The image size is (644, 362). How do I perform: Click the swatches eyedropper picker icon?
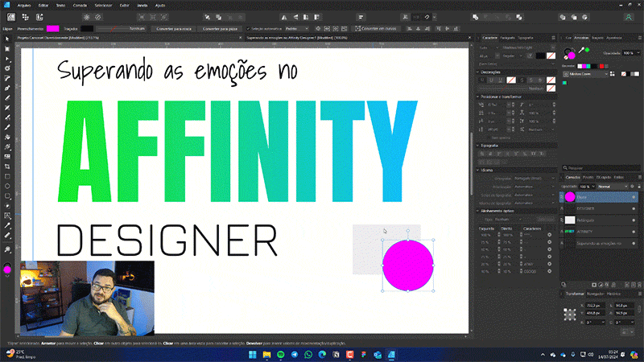point(581,51)
